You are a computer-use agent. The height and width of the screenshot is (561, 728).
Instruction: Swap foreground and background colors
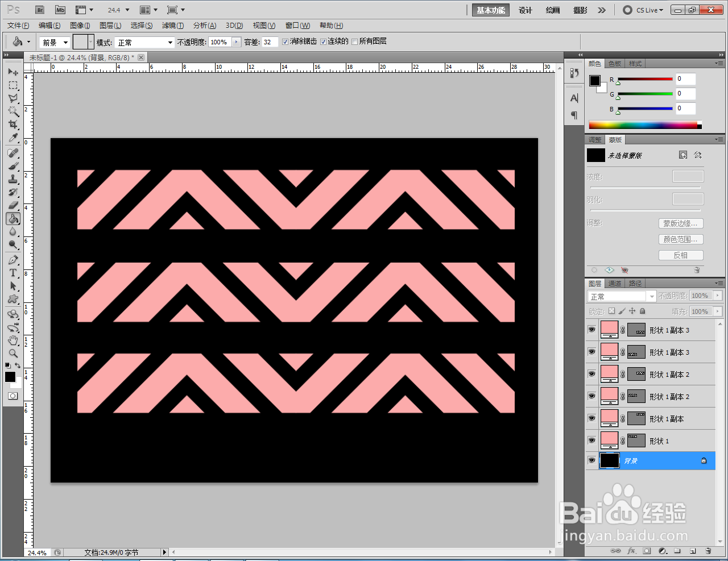tap(18, 365)
